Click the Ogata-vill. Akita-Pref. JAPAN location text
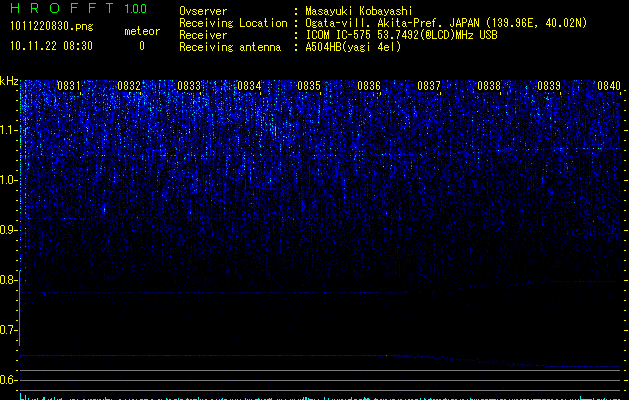This screenshot has height=400, width=629. 446,23
